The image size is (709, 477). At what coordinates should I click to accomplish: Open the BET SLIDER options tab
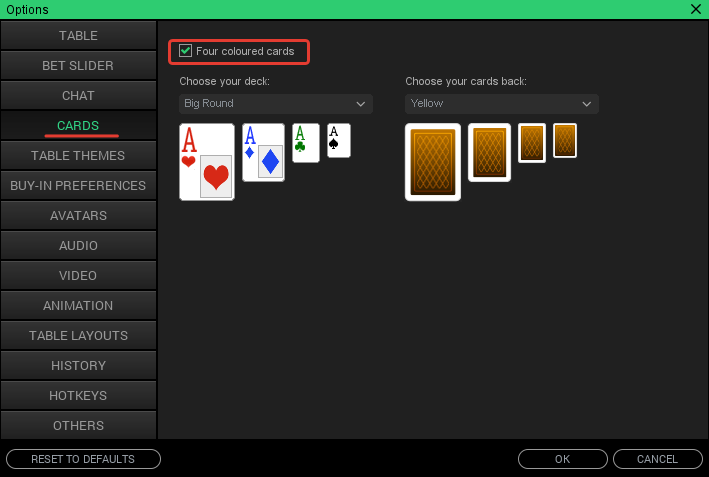pos(78,66)
